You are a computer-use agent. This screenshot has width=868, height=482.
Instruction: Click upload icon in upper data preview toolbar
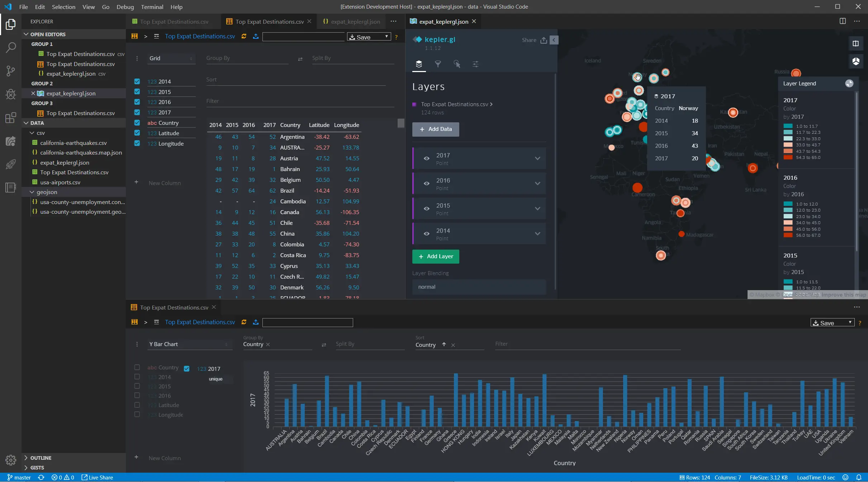tap(256, 37)
